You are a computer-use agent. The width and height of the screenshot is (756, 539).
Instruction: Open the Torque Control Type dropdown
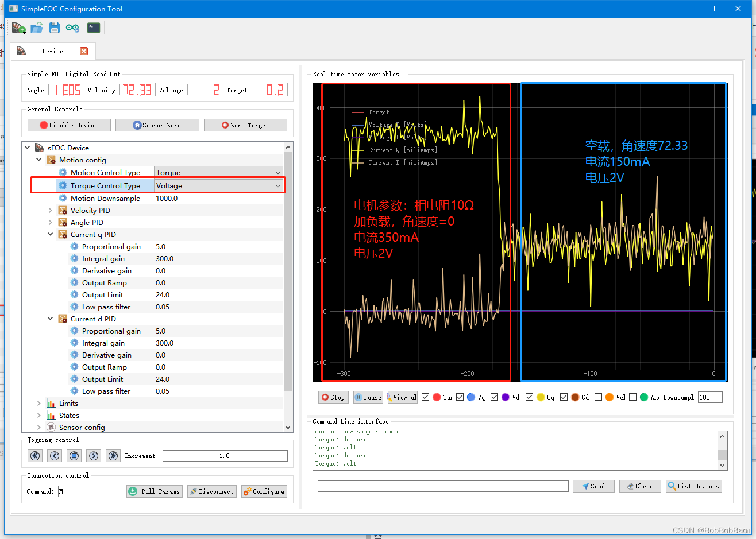click(219, 185)
